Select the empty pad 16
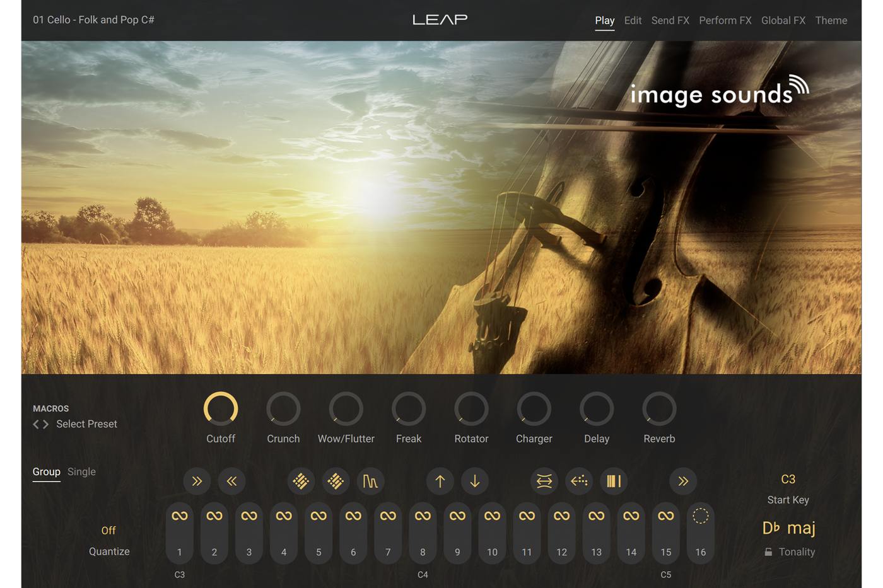The image size is (883, 588). click(x=700, y=533)
